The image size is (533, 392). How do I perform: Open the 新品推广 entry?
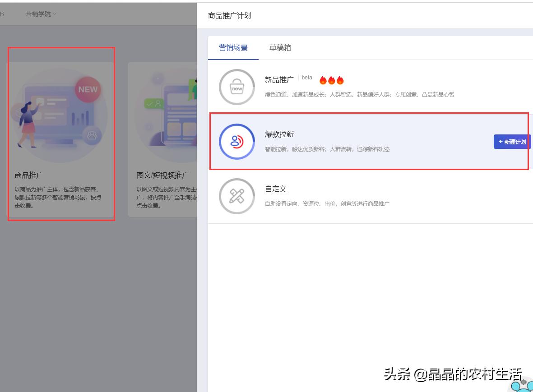278,79
